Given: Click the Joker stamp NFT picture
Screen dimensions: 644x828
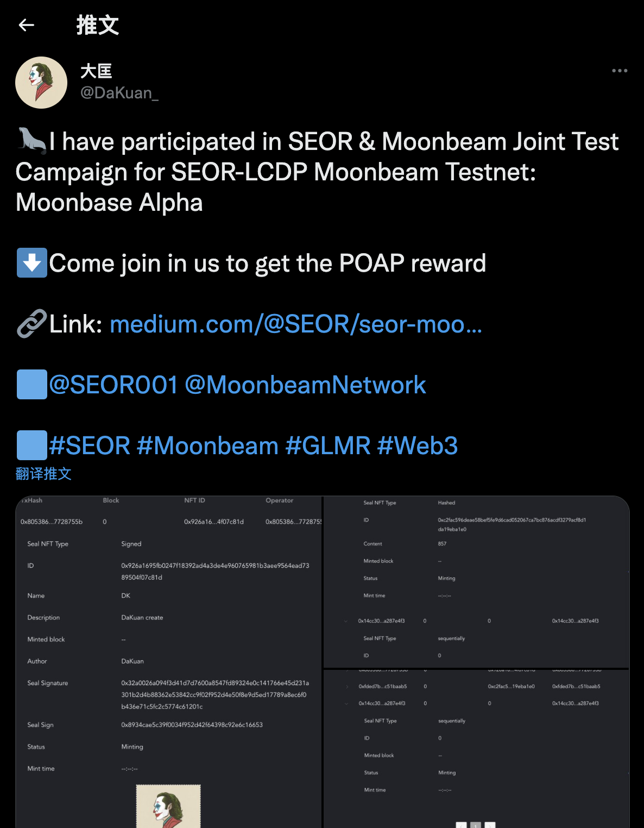Looking at the screenshot, I should pyautogui.click(x=168, y=806).
